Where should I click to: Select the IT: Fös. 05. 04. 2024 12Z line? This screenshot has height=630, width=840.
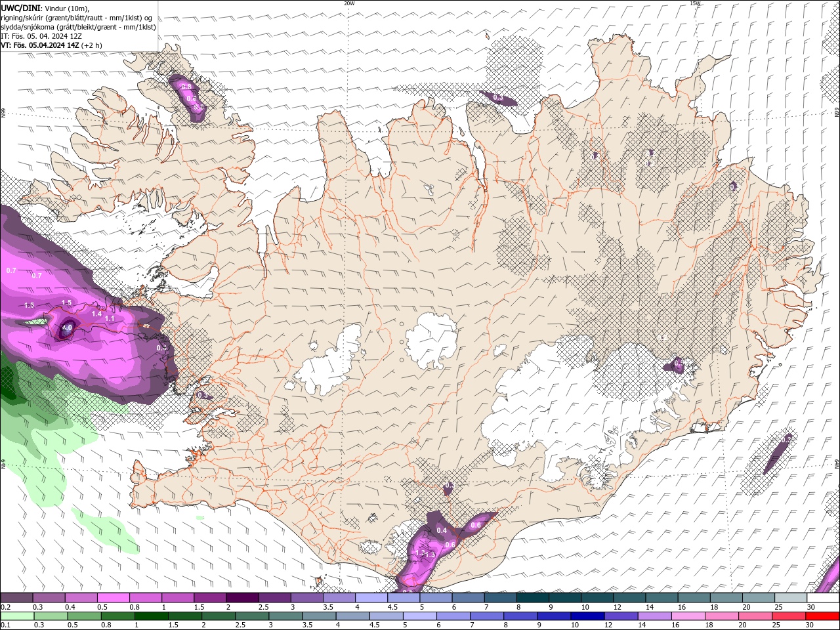[41, 36]
